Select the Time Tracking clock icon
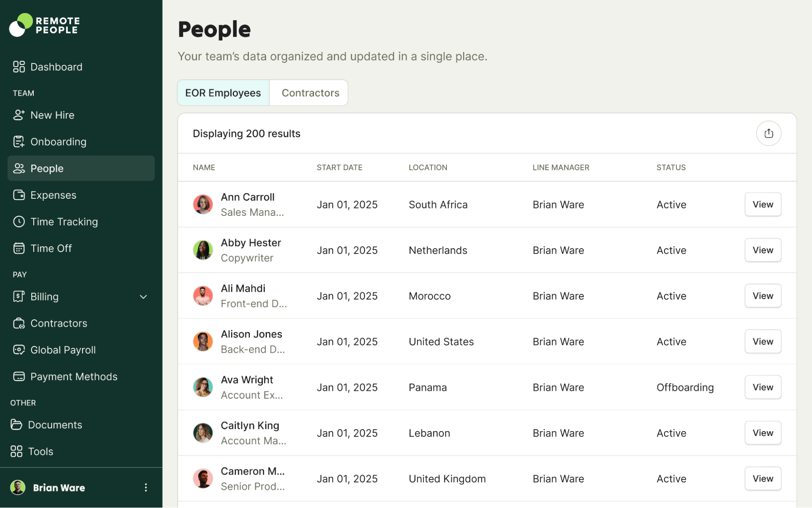Viewport: 812px width, 508px height. tap(19, 221)
